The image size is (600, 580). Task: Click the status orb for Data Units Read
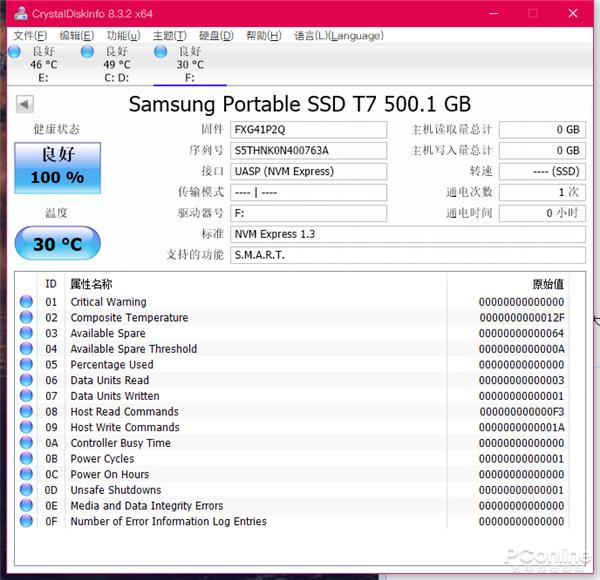point(26,380)
